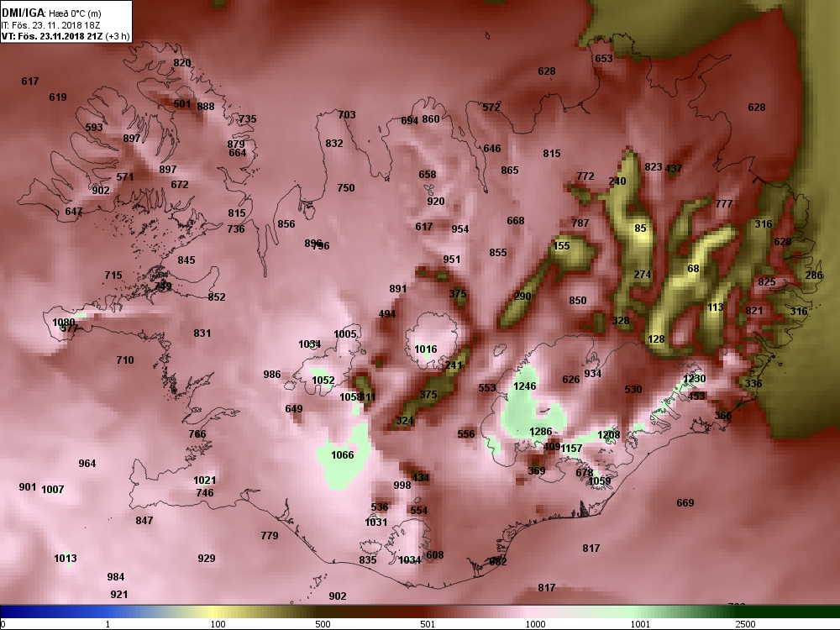Screen dimensions: 840x630
Task: Select the 929 height label
Action: pyautogui.click(x=207, y=559)
